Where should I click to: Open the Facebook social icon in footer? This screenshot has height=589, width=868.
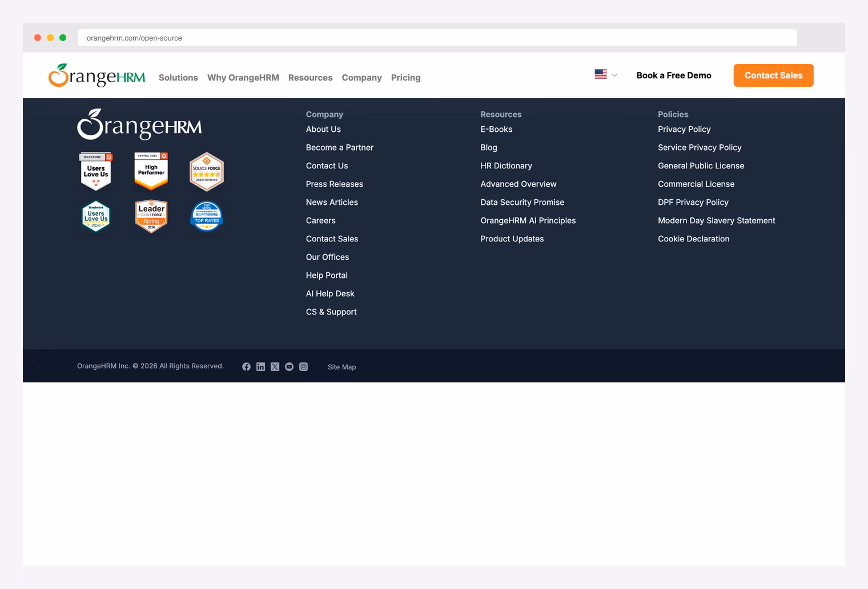[246, 366]
